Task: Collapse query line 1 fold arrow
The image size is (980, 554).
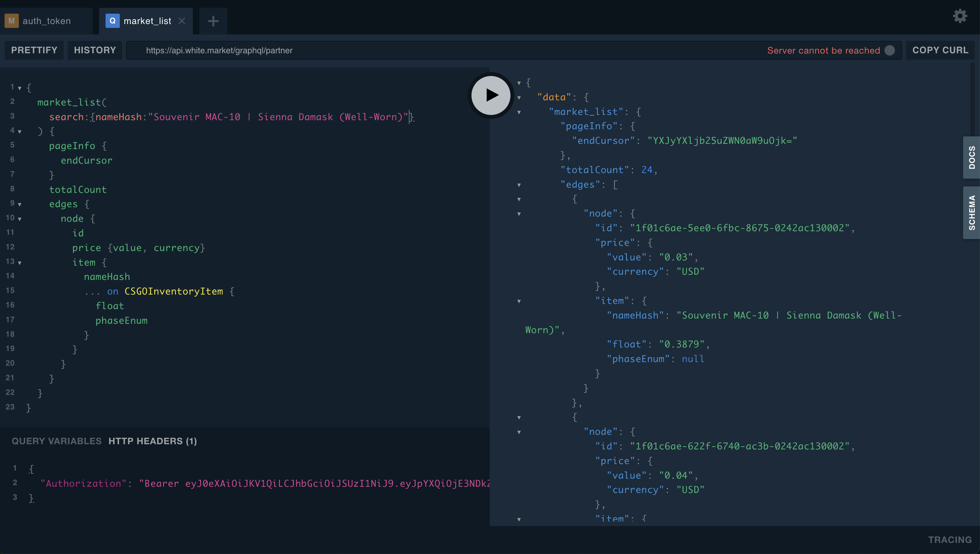Action: pos(19,88)
